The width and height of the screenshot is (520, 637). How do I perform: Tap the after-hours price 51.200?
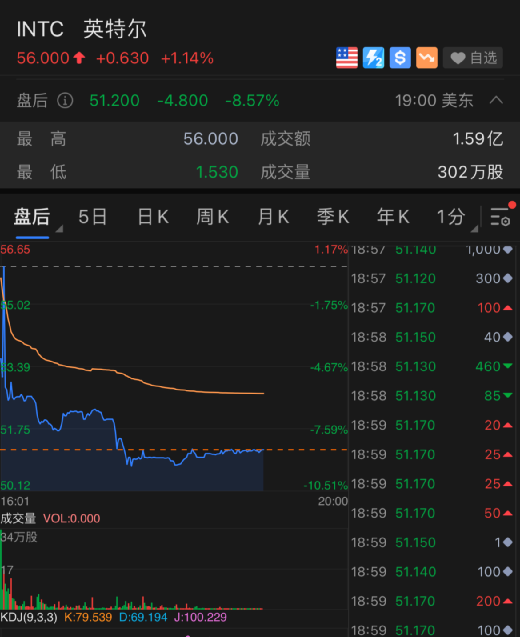pos(114,100)
